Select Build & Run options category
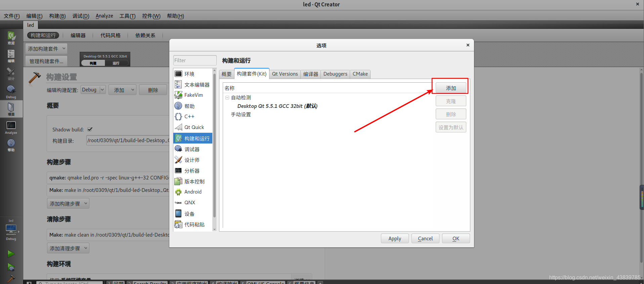 (x=193, y=138)
